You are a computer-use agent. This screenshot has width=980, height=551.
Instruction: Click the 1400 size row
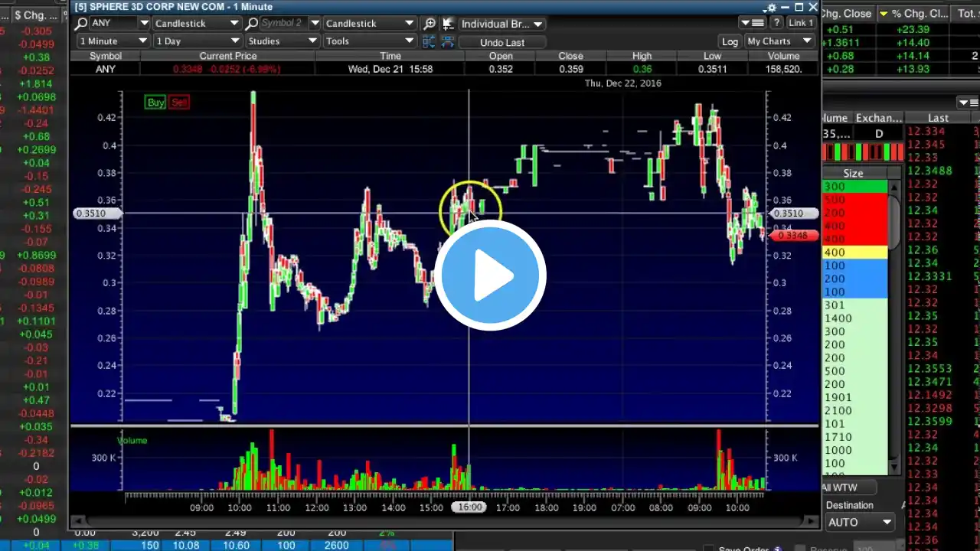(x=854, y=318)
